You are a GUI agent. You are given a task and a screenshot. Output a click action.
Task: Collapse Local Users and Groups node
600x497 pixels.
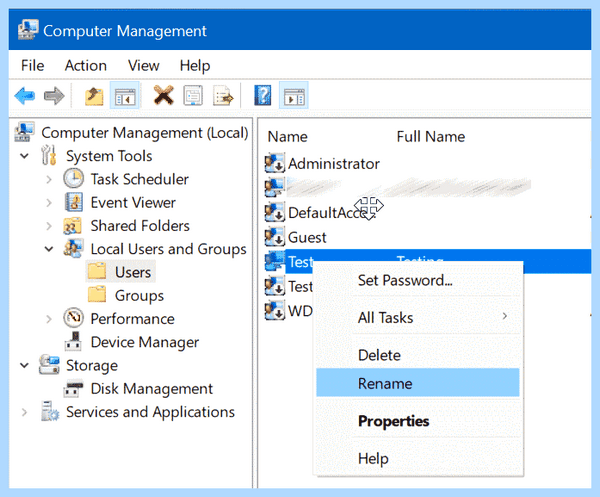pos(49,249)
